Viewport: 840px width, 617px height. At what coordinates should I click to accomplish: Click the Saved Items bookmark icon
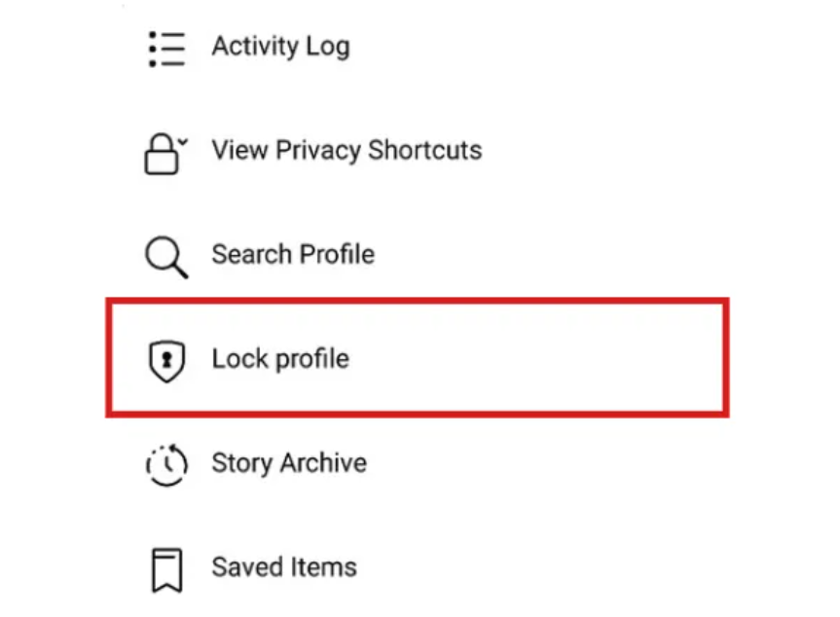point(166,569)
